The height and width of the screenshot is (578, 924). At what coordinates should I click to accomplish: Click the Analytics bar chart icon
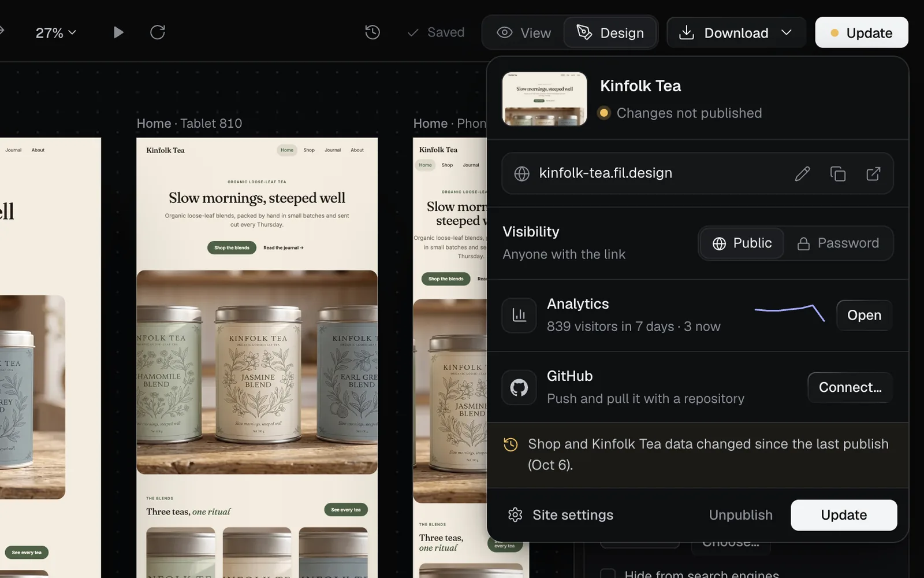click(519, 316)
